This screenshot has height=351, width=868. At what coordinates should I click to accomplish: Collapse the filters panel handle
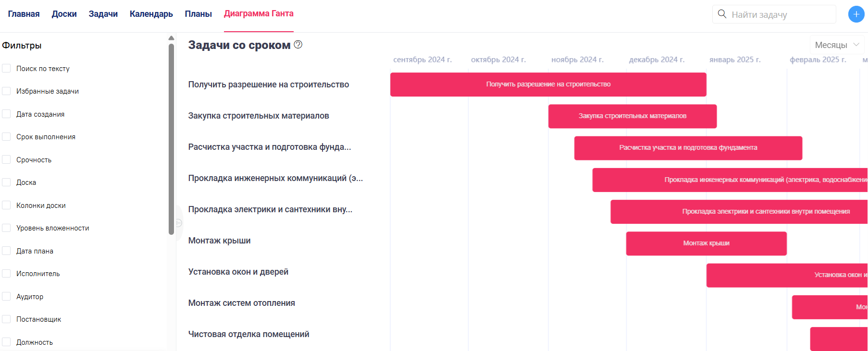click(x=179, y=223)
